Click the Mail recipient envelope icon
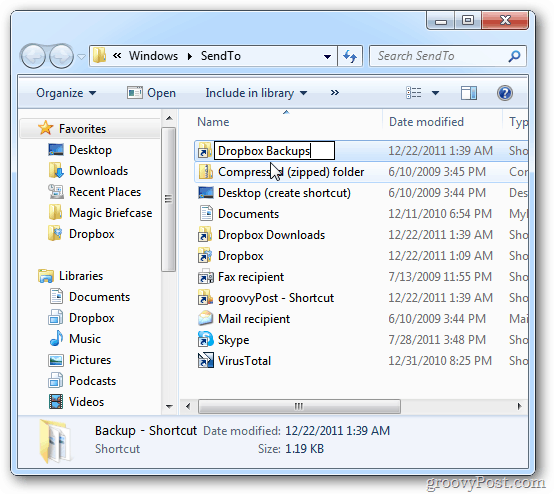The image size is (554, 494). (x=205, y=318)
